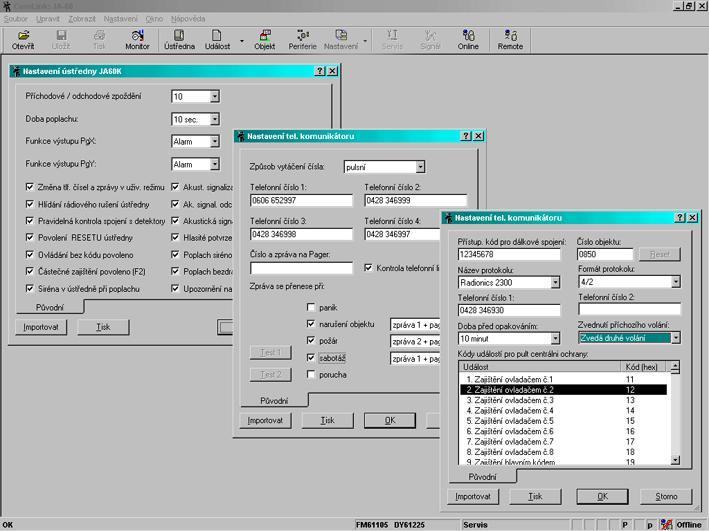Open the Okno menu
This screenshot has height=531, width=709.
[x=154, y=19]
